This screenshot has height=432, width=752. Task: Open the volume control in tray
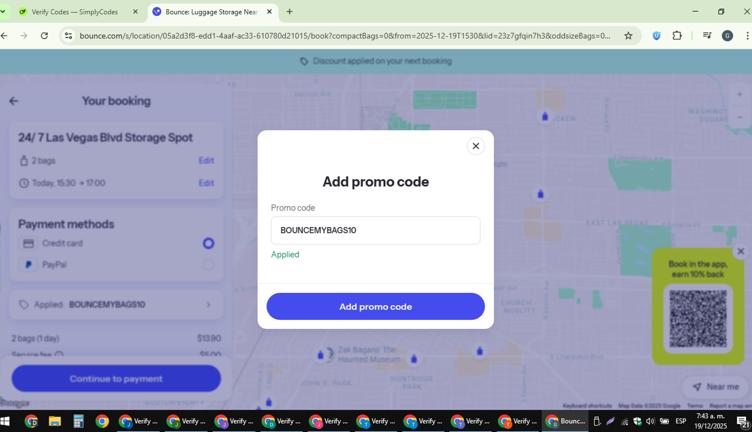[x=650, y=421]
